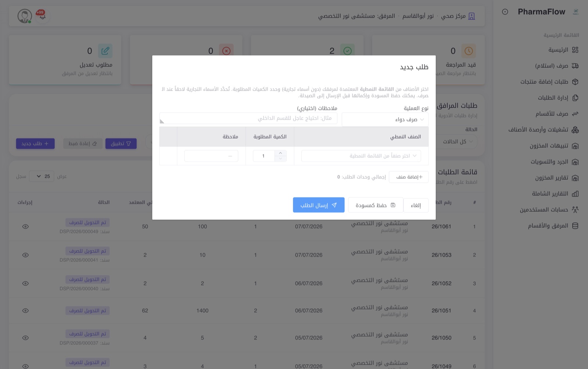Screen dimensions: 588x369
Task: Click the clipboard icon beside إدارة الطلبات
Action: 576,98
